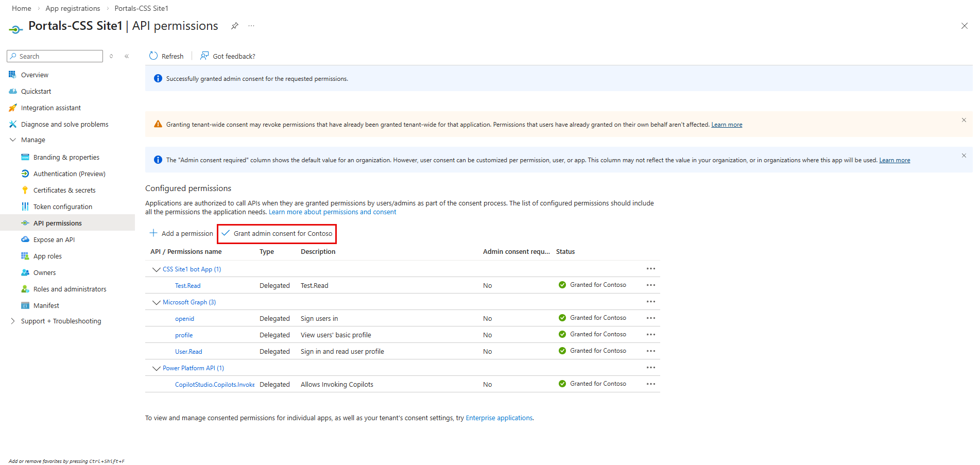The image size is (980, 465).
Task: Open the more options ellipsis beside the title
Action: point(251,26)
